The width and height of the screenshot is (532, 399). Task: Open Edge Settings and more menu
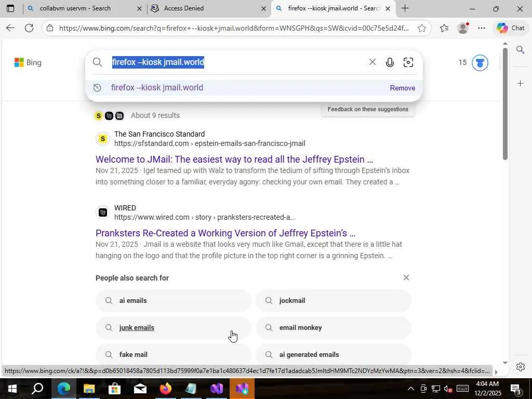[482, 28]
